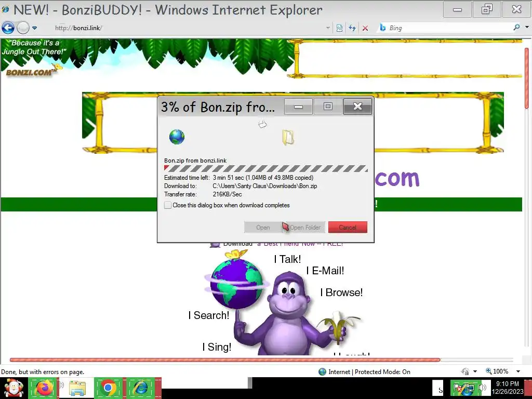Open the search provider dropdown arrow
This screenshot has width=532, height=399.
pos(527,28)
